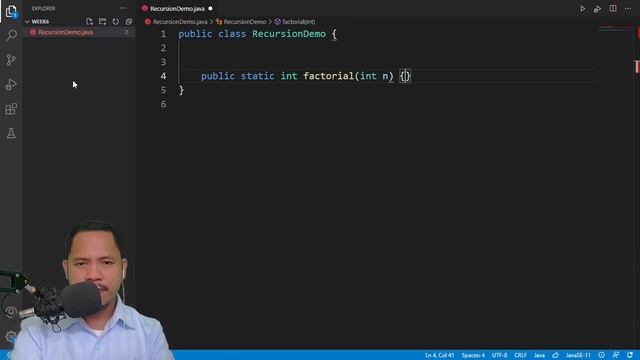Create a new file in WEEK6

coord(89,22)
